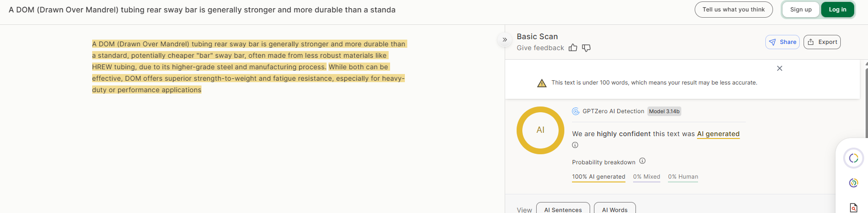Image resolution: width=868 pixels, height=213 pixels.
Task: Open the 'Tell us what you think' form
Action: coord(733,10)
